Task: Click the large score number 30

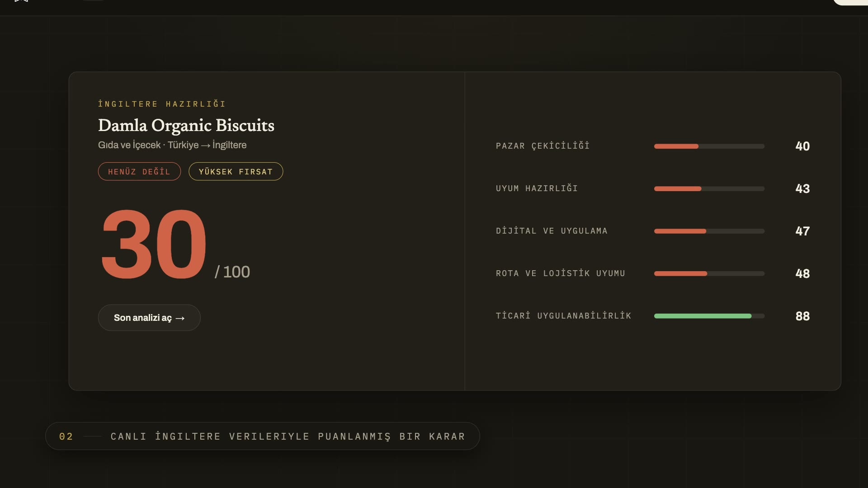Action: point(154,244)
